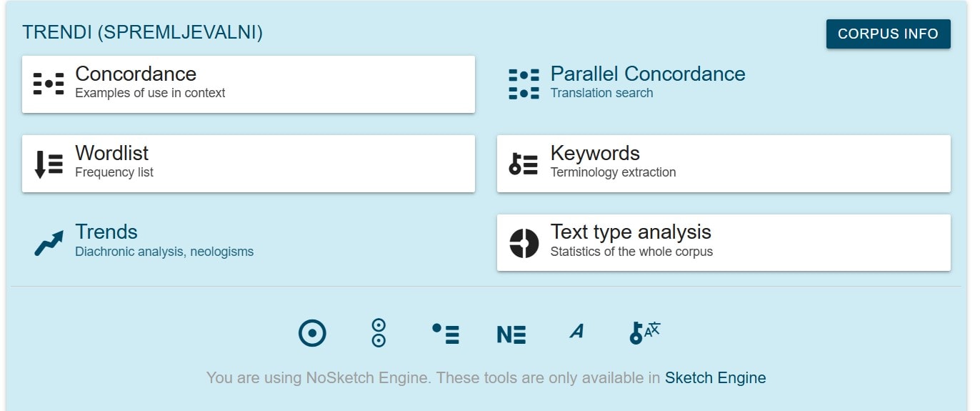Image resolution: width=980 pixels, height=411 pixels.
Task: Select the italic A dictionary icon
Action: 576,331
